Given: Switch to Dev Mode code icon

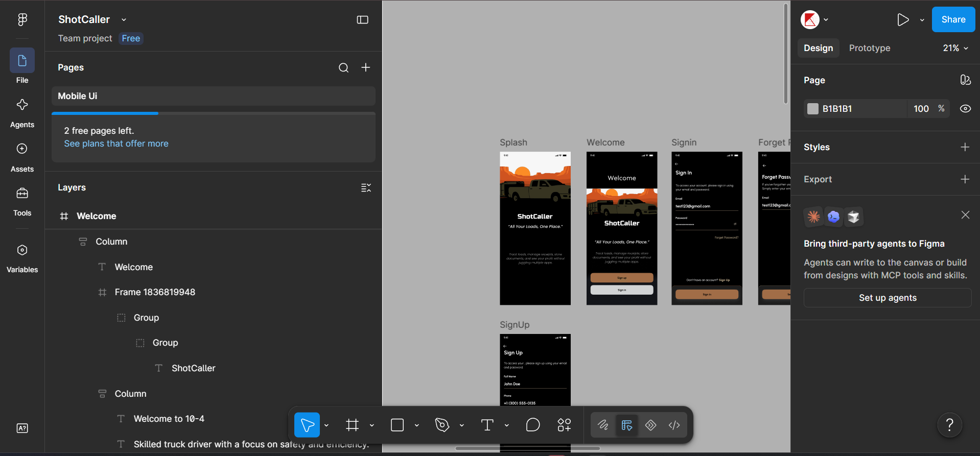Looking at the screenshot, I should tap(674, 425).
